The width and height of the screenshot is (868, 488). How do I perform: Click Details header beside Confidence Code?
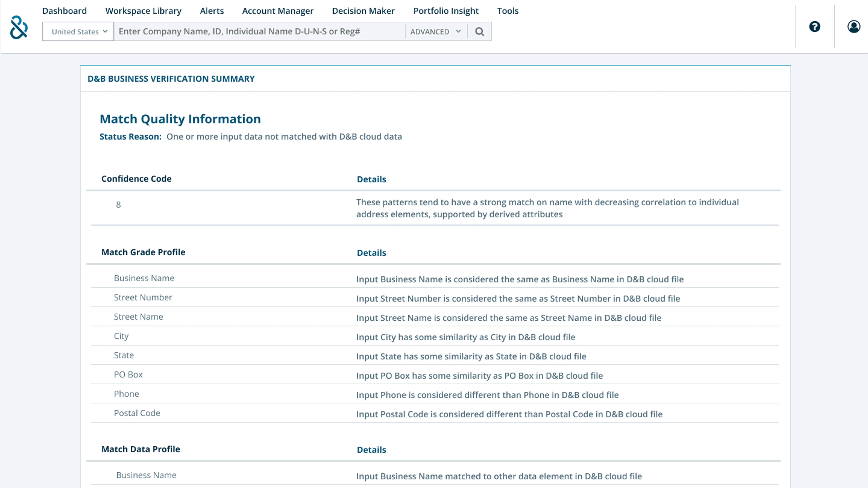coord(371,179)
